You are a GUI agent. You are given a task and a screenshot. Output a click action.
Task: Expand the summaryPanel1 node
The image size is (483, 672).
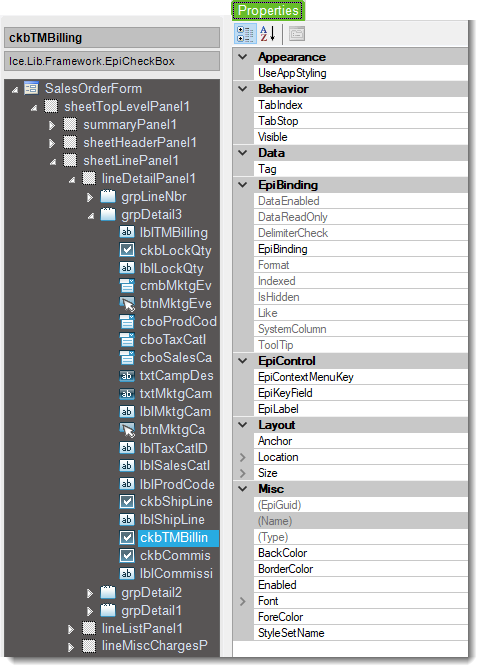[52, 125]
